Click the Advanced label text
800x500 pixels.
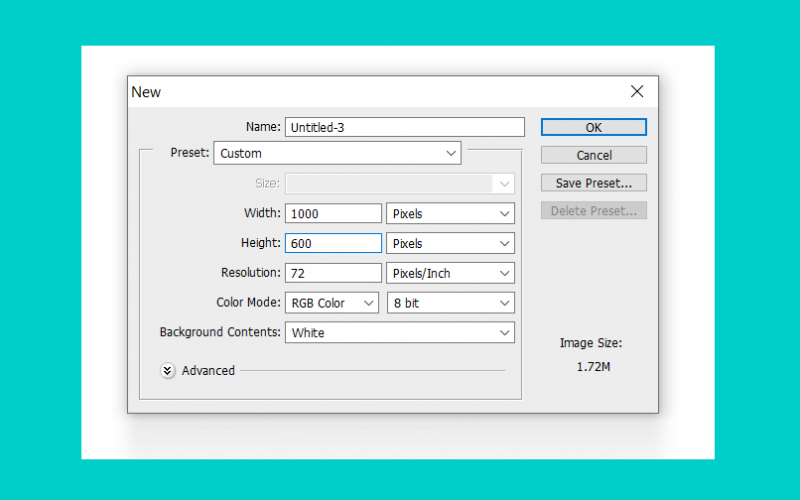point(208,370)
